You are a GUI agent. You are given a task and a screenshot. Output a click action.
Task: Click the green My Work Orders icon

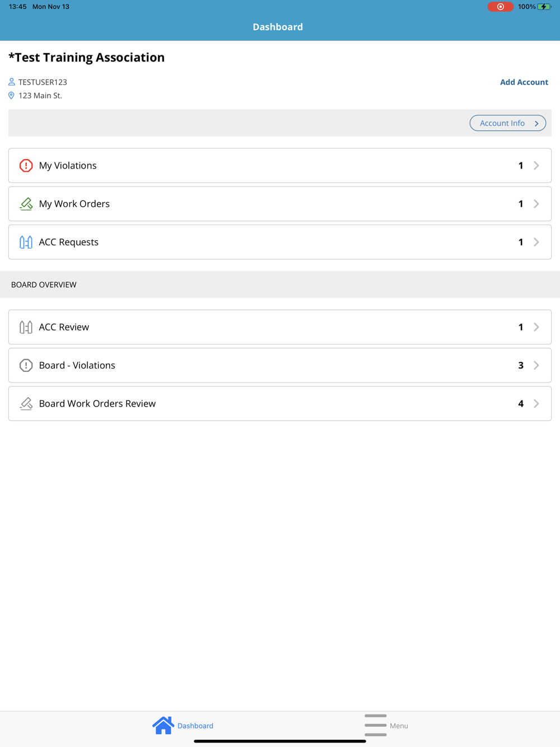[26, 204]
